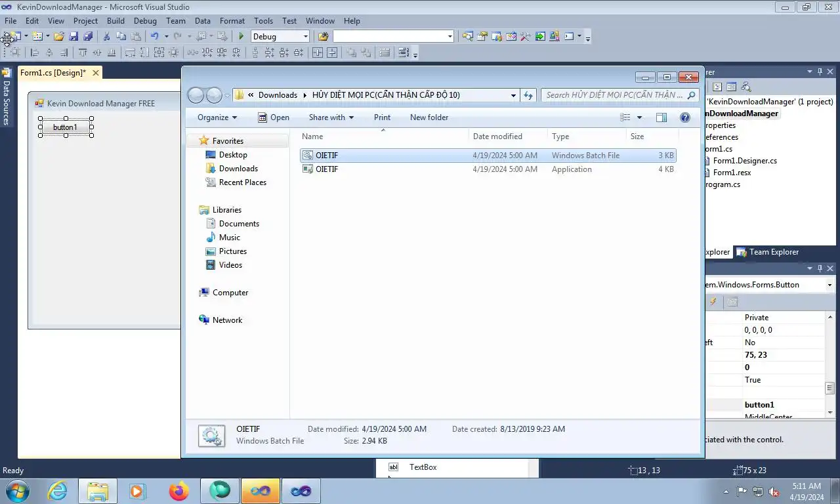Click the volume muted tray icon
The height and width of the screenshot is (504, 840).
click(x=774, y=492)
